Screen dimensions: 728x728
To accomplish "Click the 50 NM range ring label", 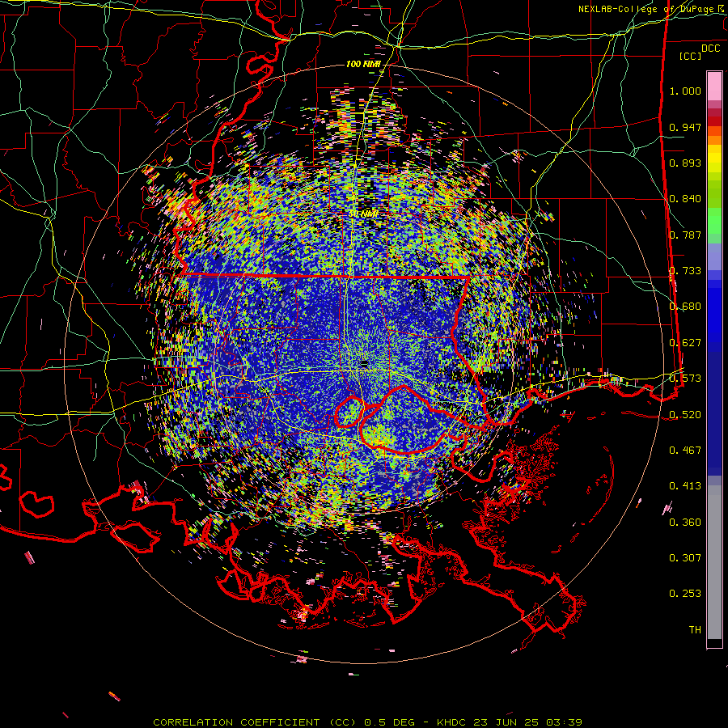I will click(363, 214).
